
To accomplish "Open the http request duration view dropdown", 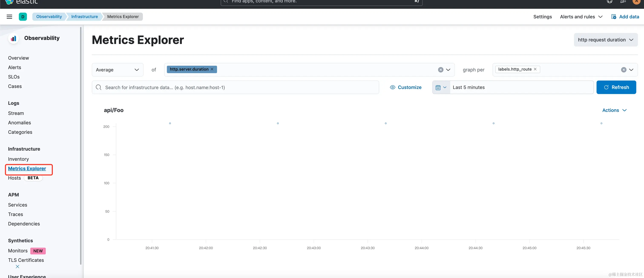I will tap(605, 40).
